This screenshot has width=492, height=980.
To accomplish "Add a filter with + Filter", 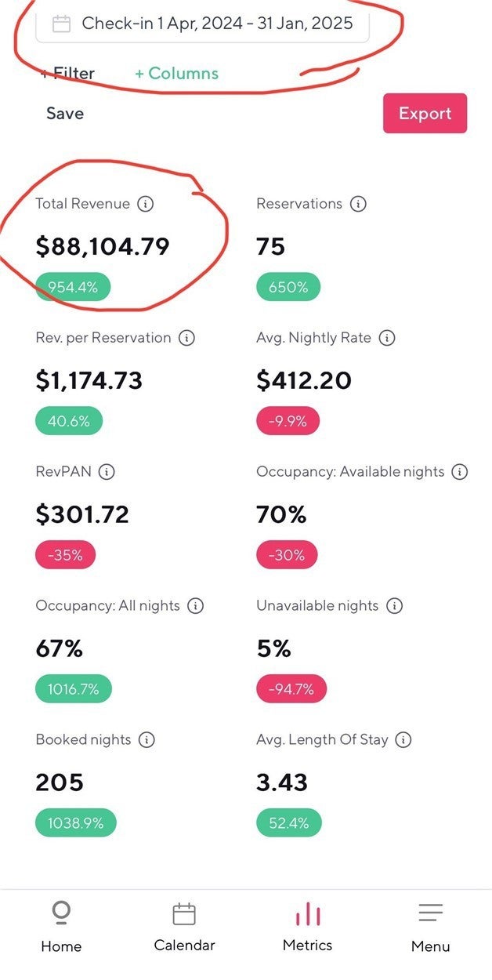I will tap(68, 74).
